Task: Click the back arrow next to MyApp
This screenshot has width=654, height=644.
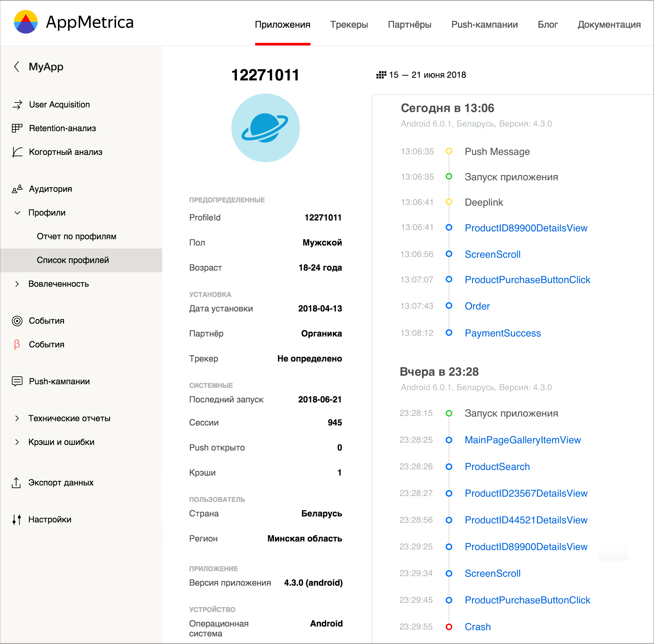Action: (16, 67)
